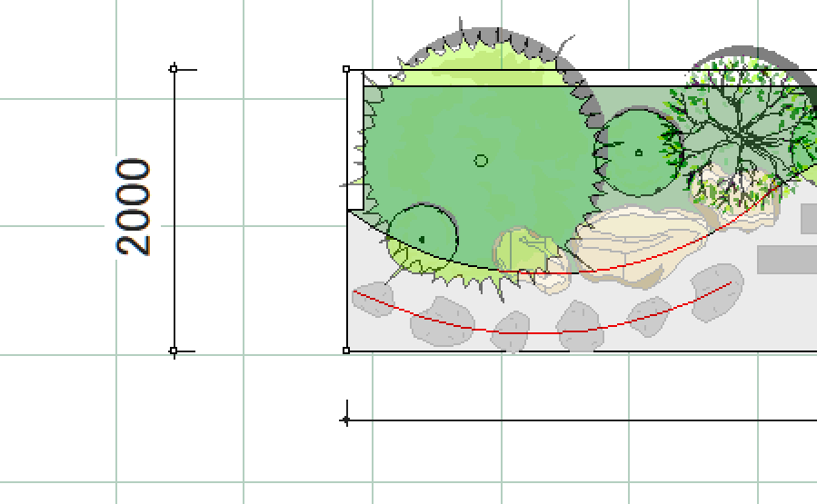Select the second stepping stone from the left
The image size is (817, 504).
point(440,320)
